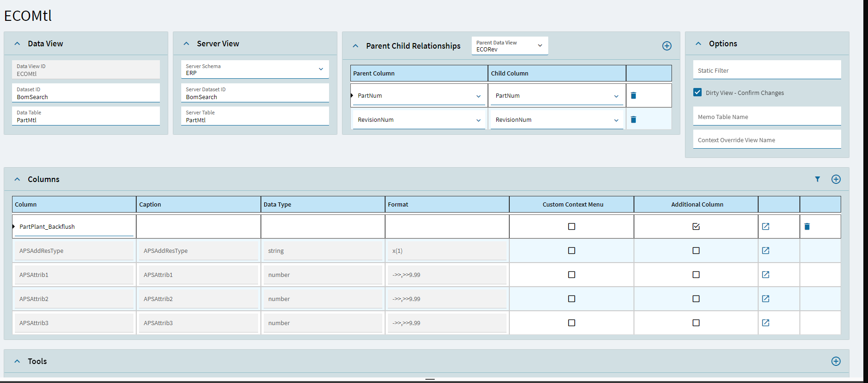
Task: Add a new tool in Tools panel
Action: 836,361
